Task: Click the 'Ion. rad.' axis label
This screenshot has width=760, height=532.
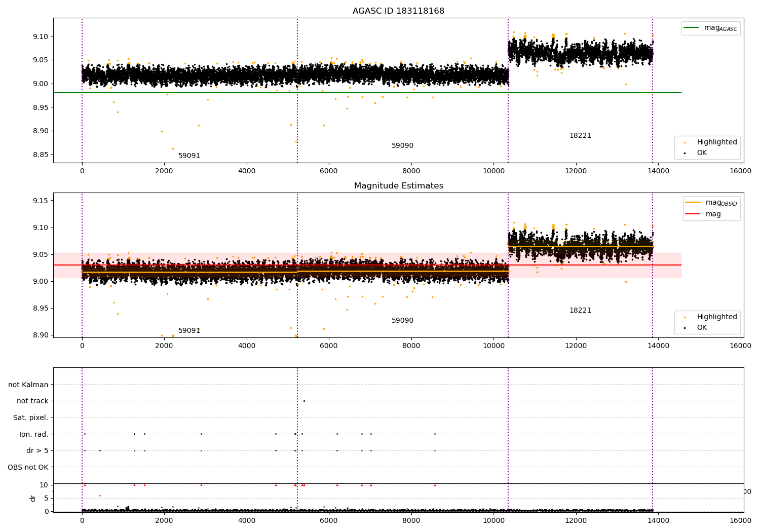Action: pyautogui.click(x=34, y=434)
